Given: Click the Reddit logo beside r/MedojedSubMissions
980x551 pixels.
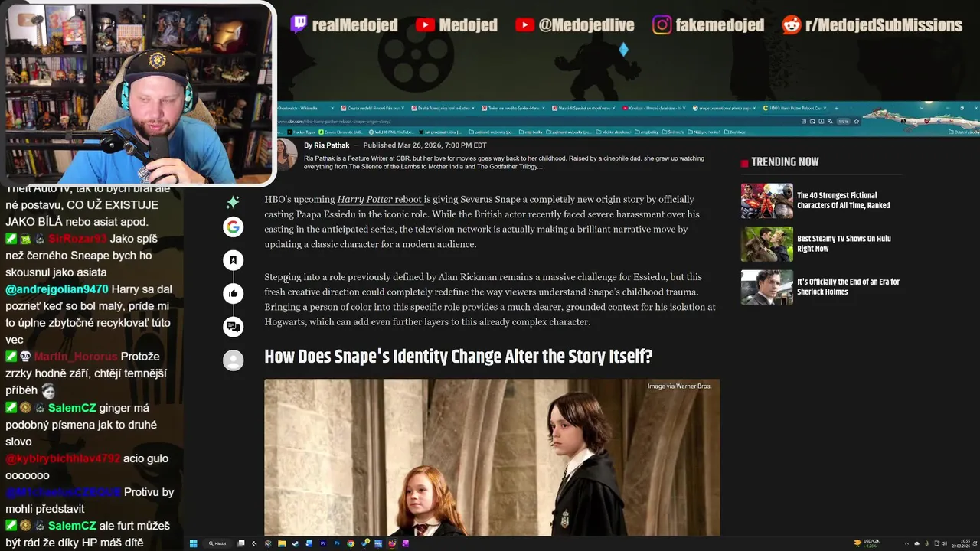Looking at the screenshot, I should (x=792, y=25).
